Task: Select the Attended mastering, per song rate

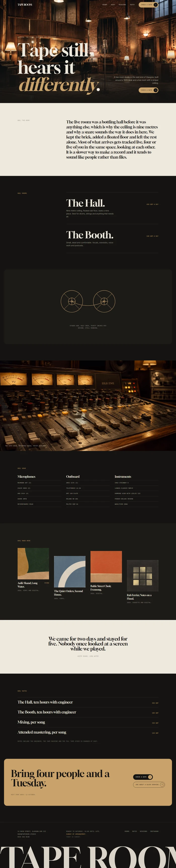Action: coord(88,732)
